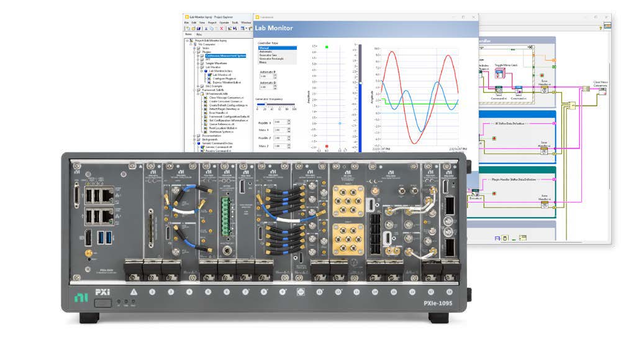Click the Automatic D numeric field
This screenshot has width=644, height=360.
click(x=266, y=87)
